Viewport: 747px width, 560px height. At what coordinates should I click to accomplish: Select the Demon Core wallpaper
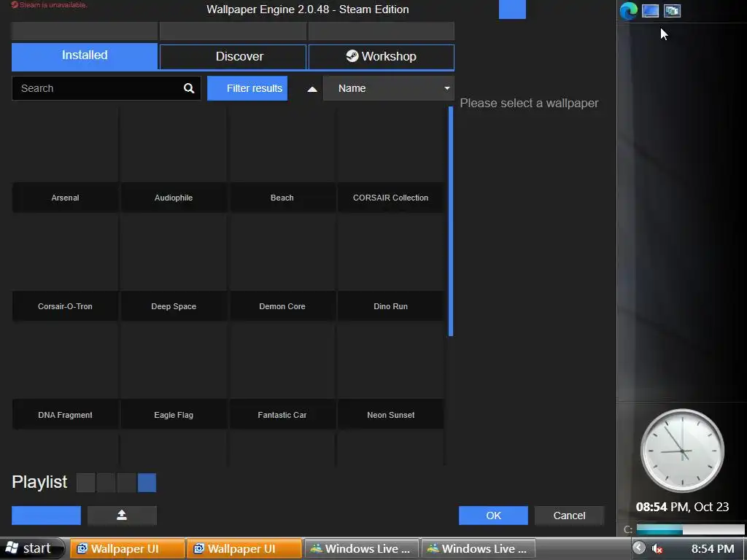[282, 268]
